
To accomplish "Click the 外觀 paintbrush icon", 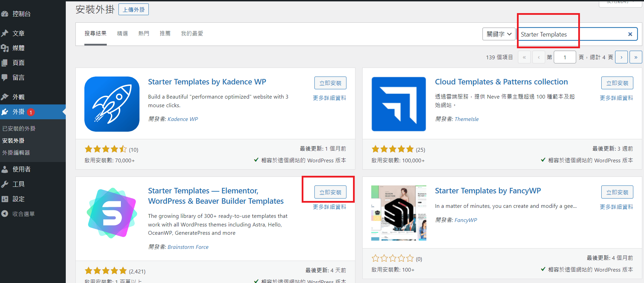I will point(5,97).
